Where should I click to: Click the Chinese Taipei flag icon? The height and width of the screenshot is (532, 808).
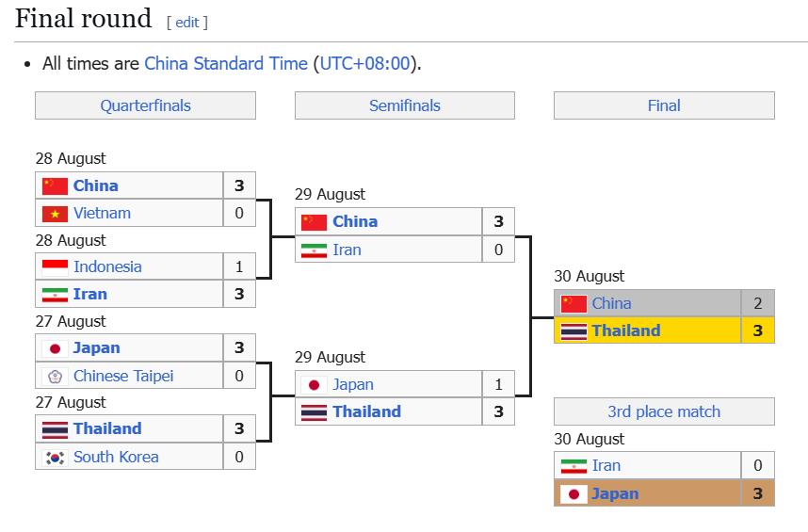click(x=55, y=376)
